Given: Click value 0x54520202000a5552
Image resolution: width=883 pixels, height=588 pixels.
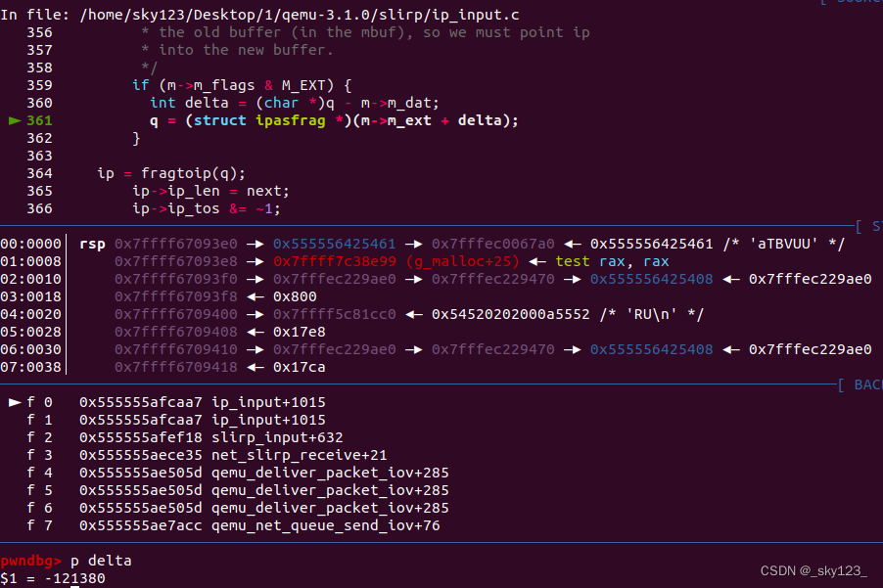Looking at the screenshot, I should tap(511, 314).
